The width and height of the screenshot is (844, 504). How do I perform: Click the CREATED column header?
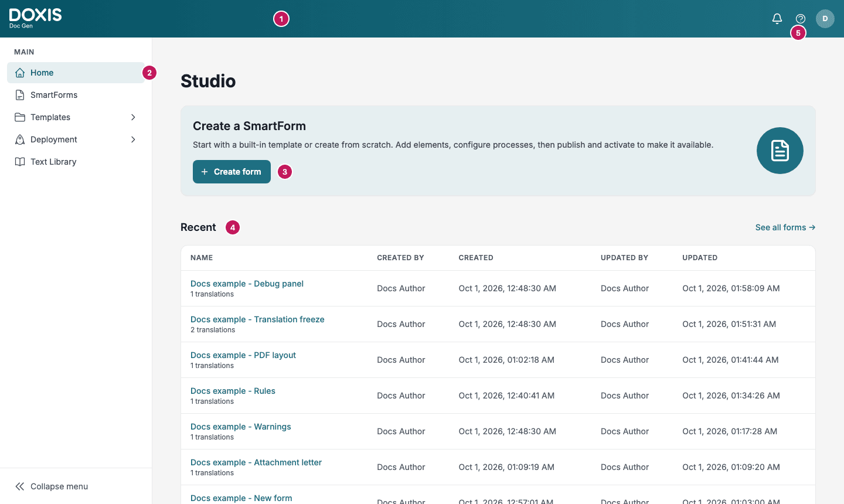click(476, 258)
